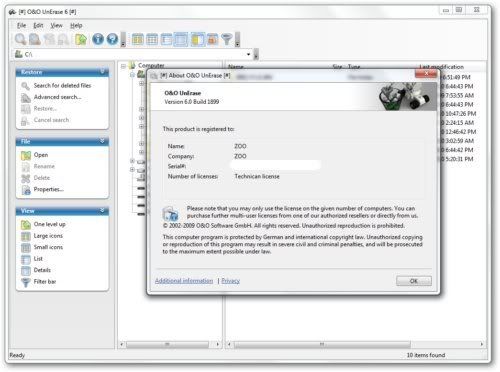Open the Help menu
The height and width of the screenshot is (372, 500).
tap(76, 25)
